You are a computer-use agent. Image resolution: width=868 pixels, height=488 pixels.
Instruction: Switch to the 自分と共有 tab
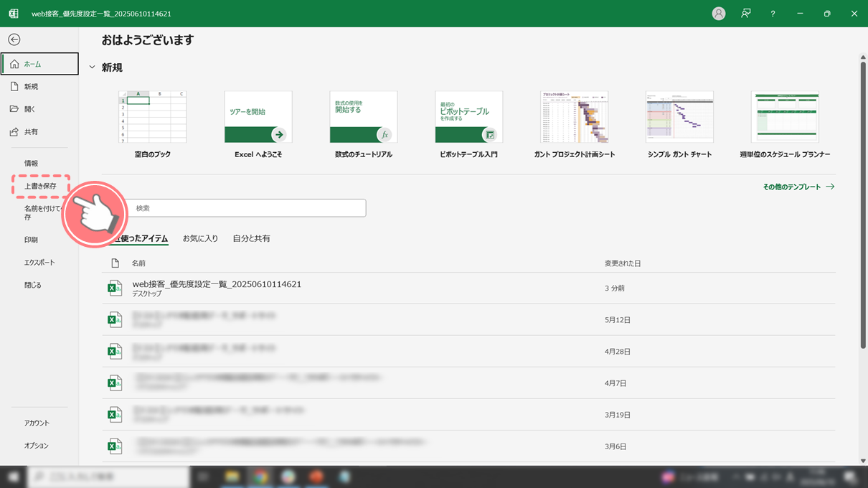point(251,238)
